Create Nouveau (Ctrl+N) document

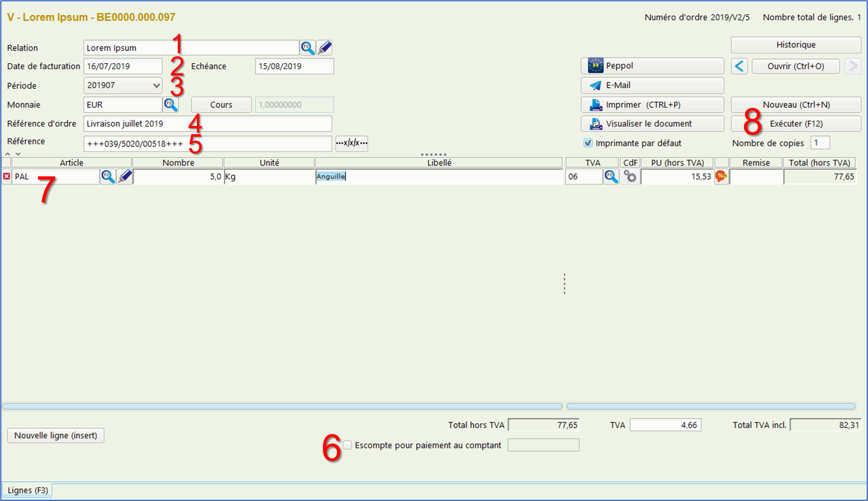pyautogui.click(x=796, y=104)
